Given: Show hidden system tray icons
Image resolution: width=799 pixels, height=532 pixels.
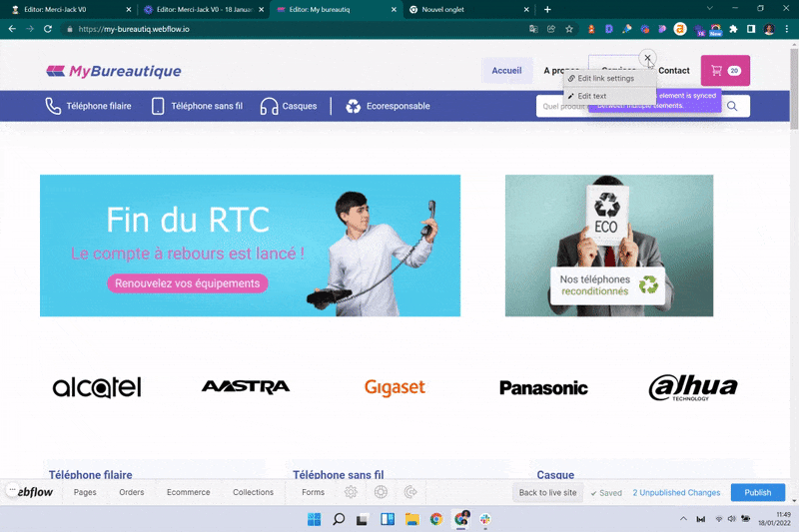Looking at the screenshot, I should pos(683,519).
